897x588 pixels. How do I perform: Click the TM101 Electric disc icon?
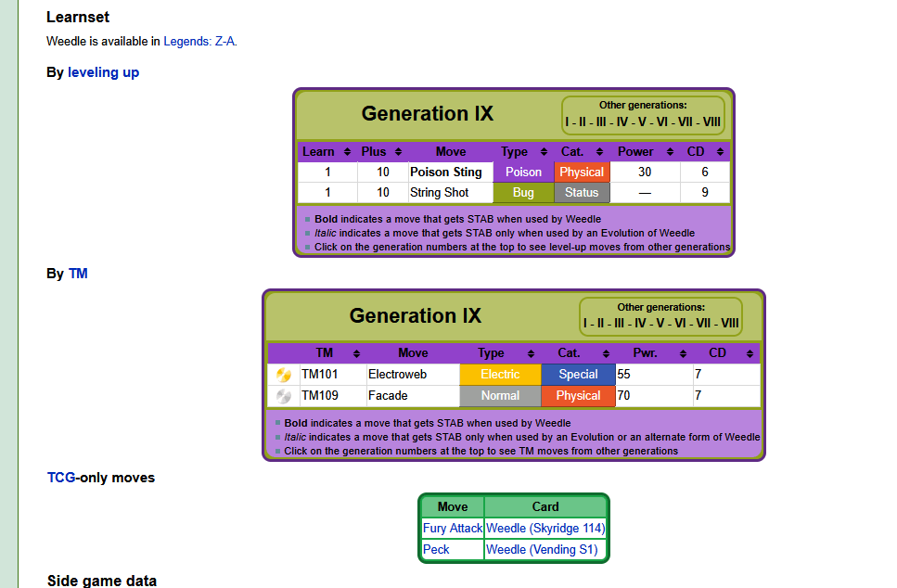[284, 375]
